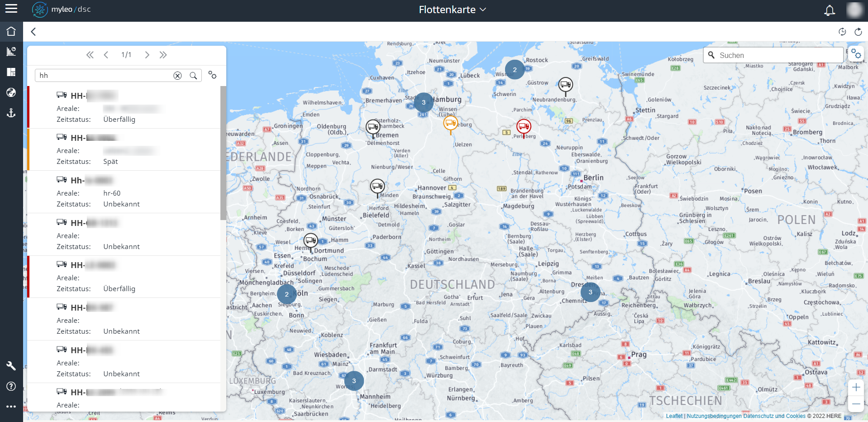Expand the cluster of 3 near Mannheim
Image resolution: width=868 pixels, height=422 pixels.
(354, 381)
